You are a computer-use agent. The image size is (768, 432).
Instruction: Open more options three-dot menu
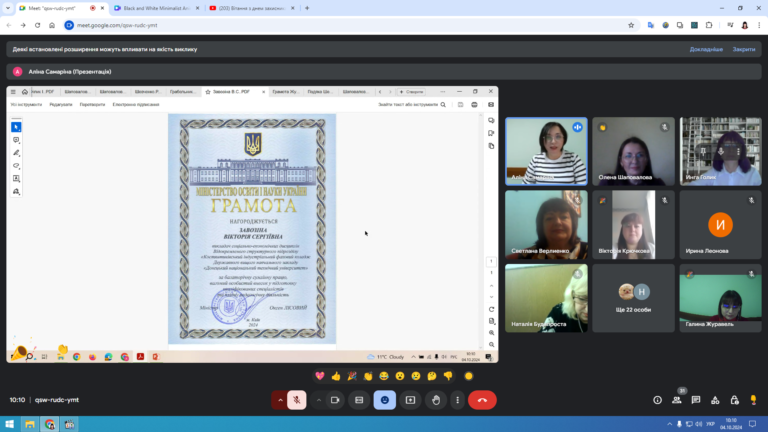(x=457, y=400)
